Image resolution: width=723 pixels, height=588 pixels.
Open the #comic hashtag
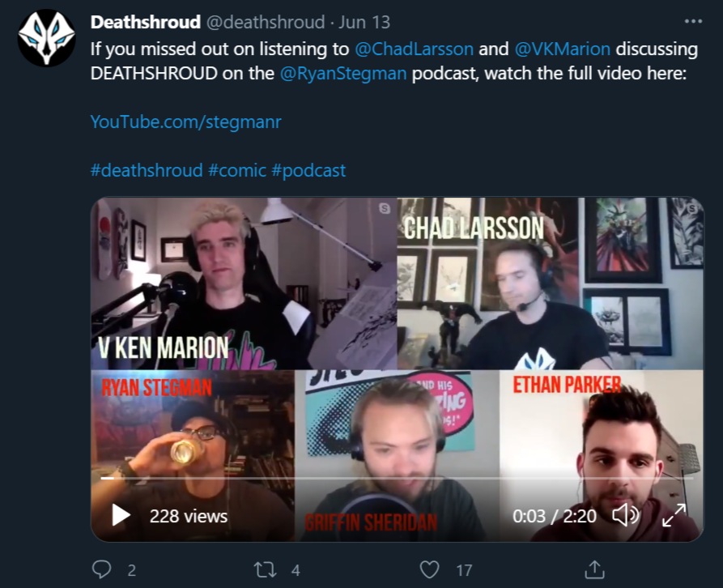237,171
